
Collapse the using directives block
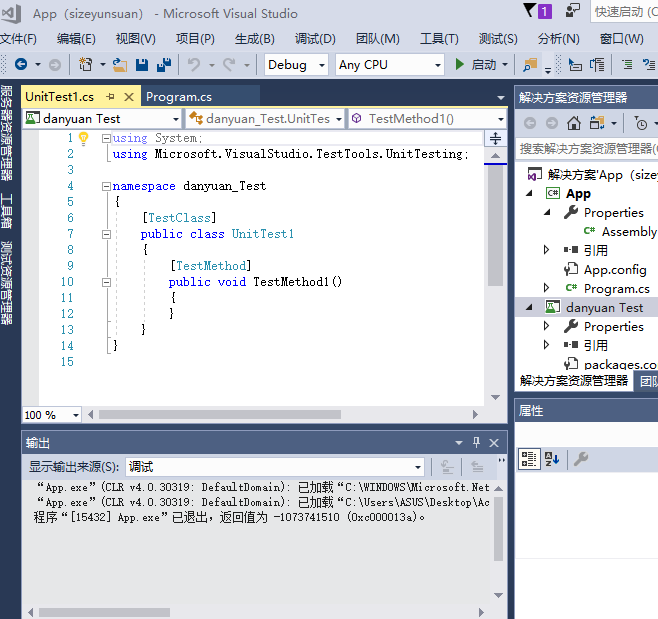pos(107,138)
